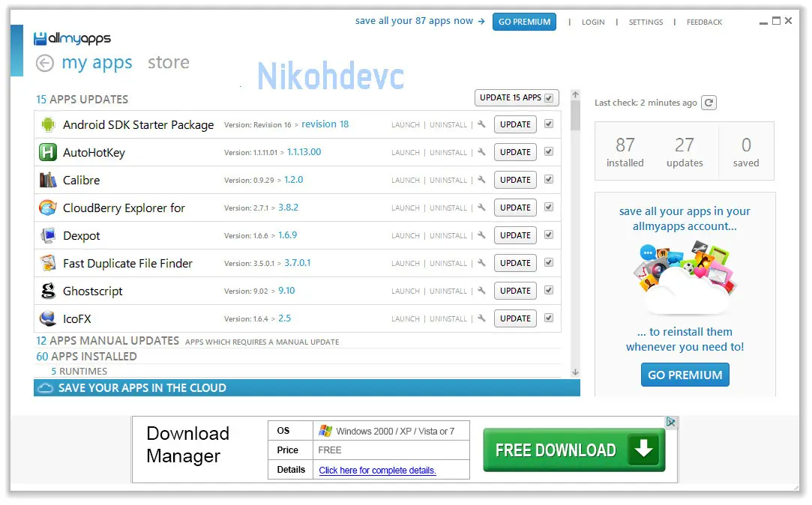Click the wrench icon for Ghostscript
The image size is (812, 505).
(x=481, y=290)
